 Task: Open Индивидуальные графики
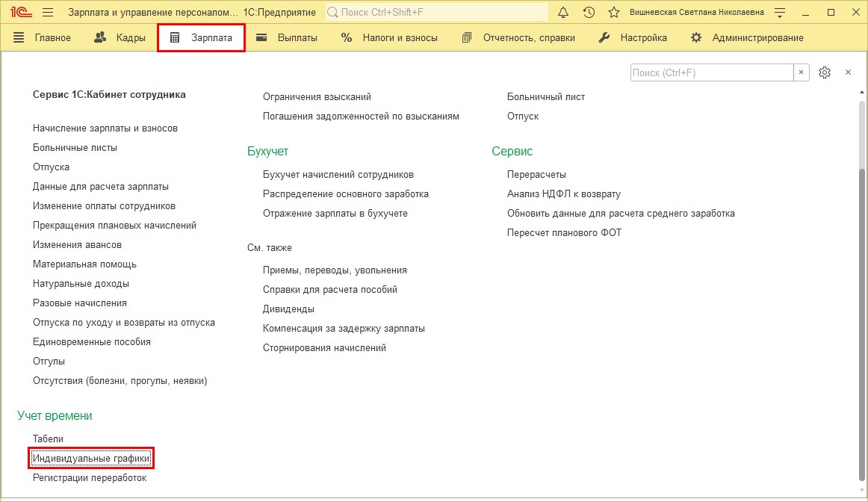pyautogui.click(x=91, y=458)
